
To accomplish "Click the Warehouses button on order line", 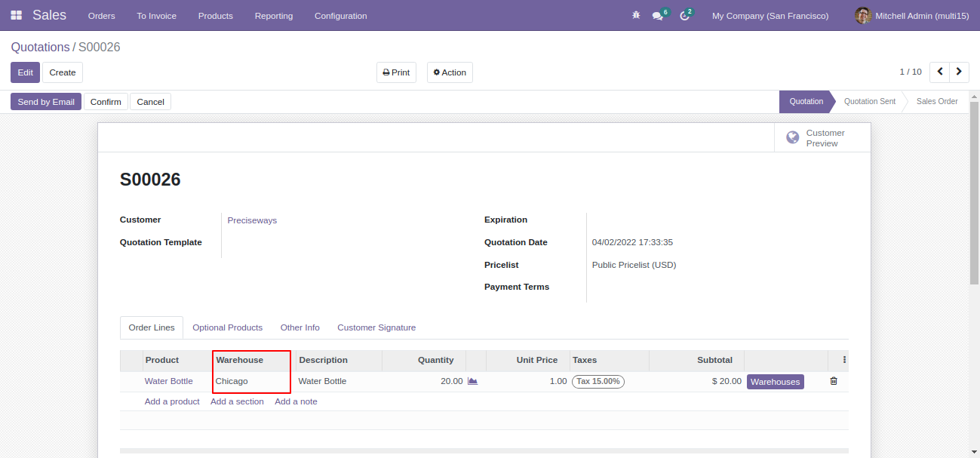I will click(x=776, y=382).
